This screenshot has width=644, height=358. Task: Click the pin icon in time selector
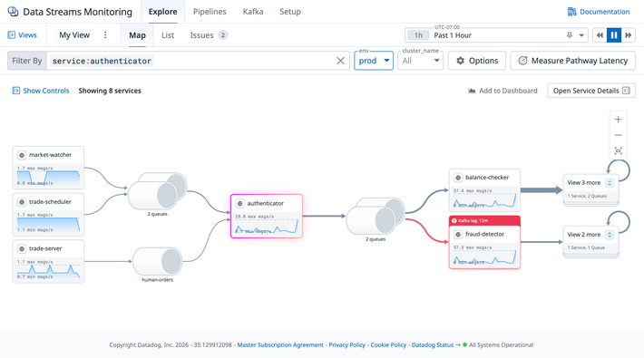coord(570,35)
